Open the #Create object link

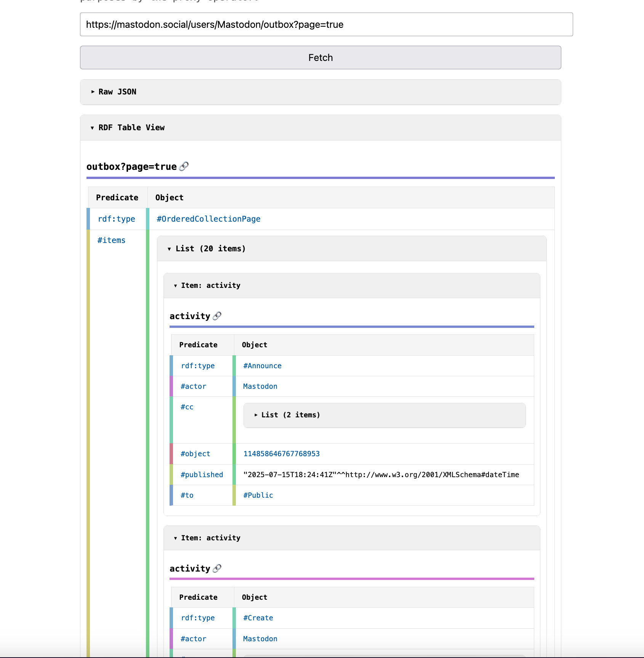tap(258, 618)
